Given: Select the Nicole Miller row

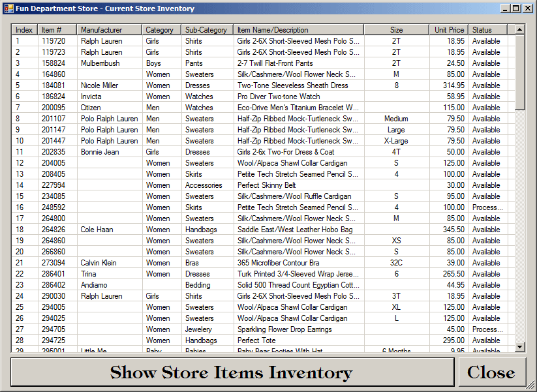Looking at the screenshot, I should coord(263,85).
